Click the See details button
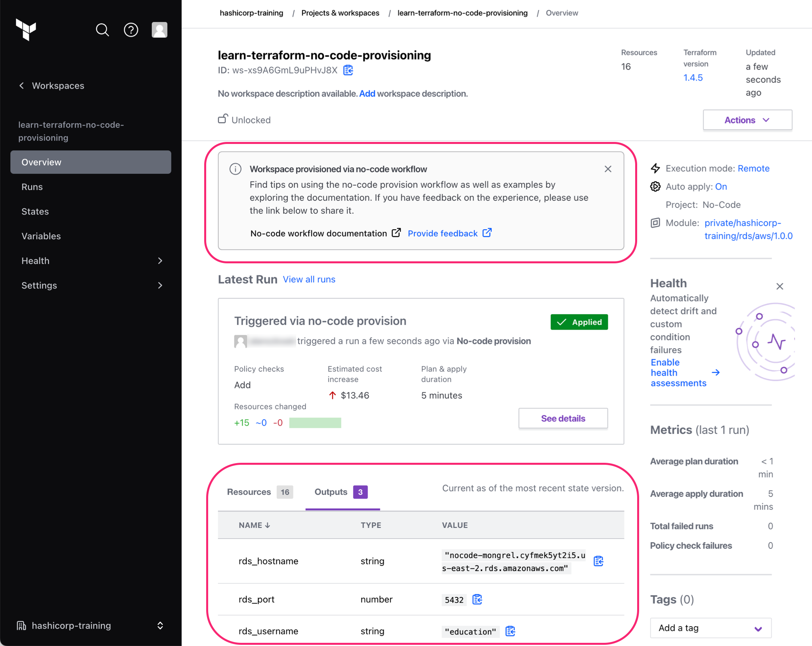This screenshot has height=646, width=812. (x=563, y=418)
